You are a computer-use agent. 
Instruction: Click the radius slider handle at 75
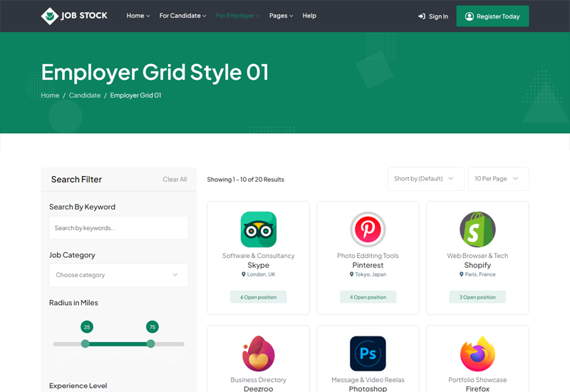coord(151,344)
